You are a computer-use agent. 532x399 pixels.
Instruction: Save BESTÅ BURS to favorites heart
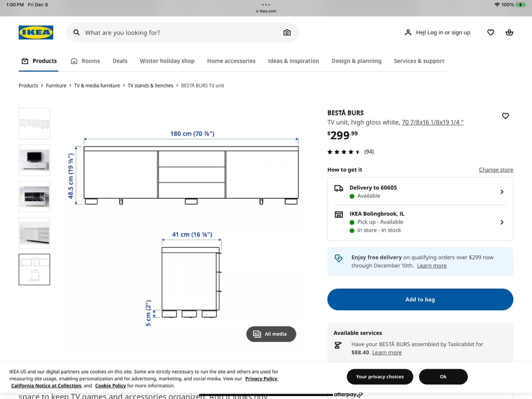pos(505,116)
